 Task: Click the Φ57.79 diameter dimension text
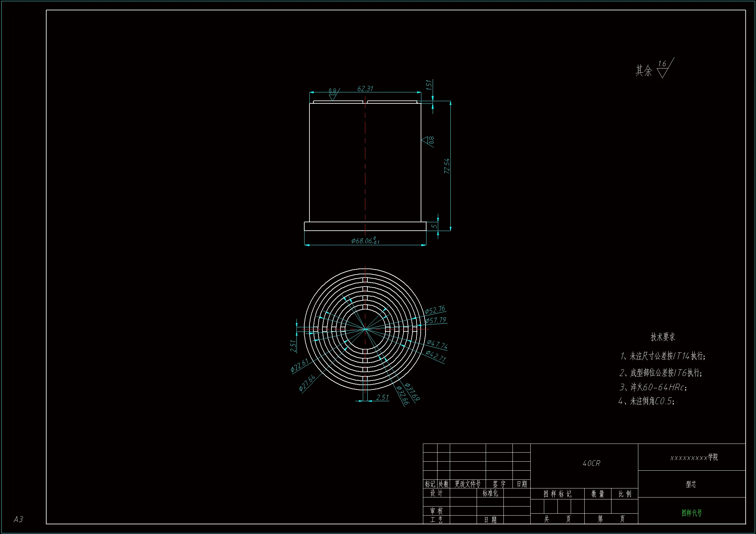pos(436,320)
